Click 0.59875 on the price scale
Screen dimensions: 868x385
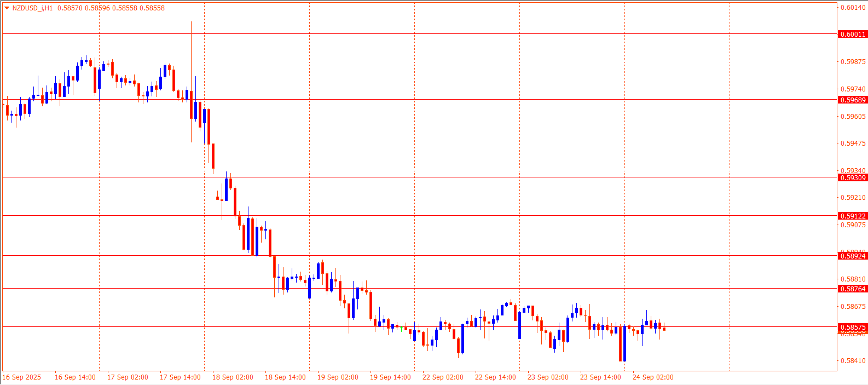pos(853,62)
